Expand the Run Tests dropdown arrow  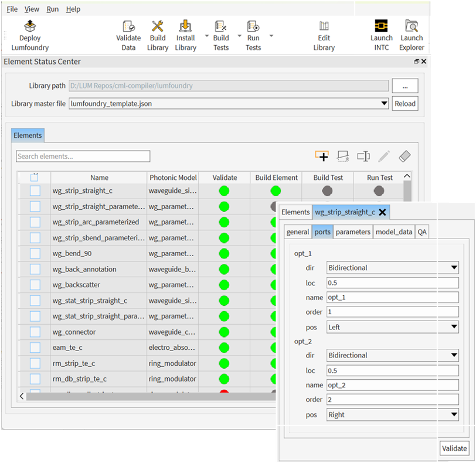(x=271, y=36)
